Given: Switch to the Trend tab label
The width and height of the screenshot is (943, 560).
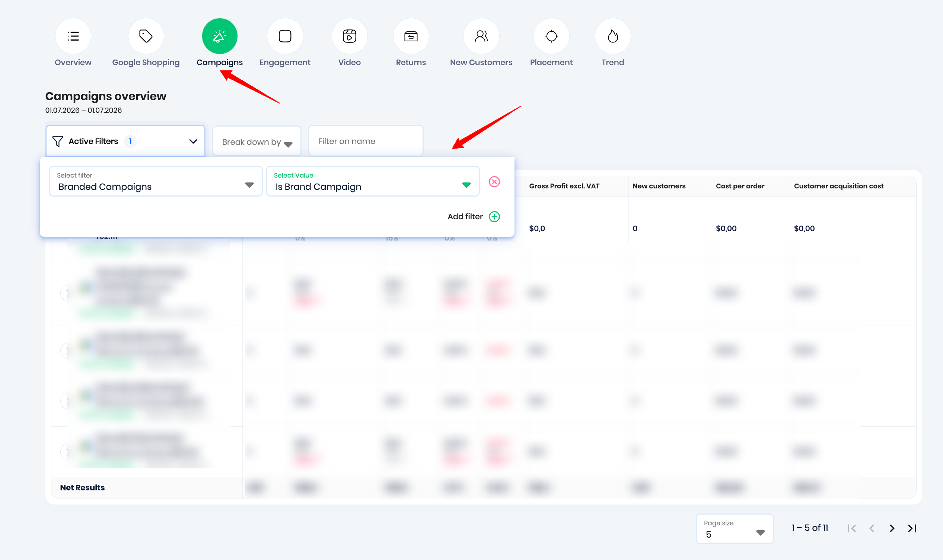Looking at the screenshot, I should click(x=612, y=62).
